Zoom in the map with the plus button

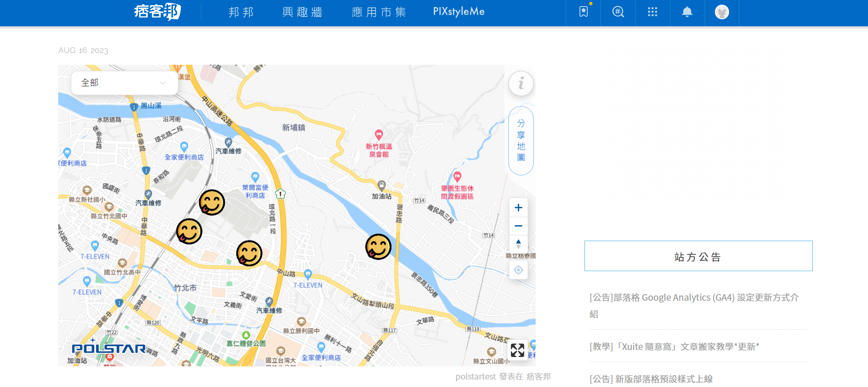click(x=519, y=207)
